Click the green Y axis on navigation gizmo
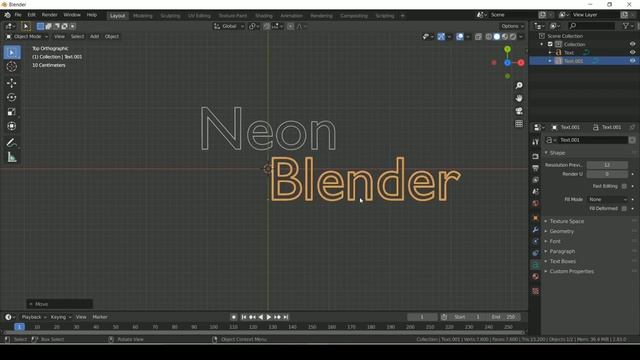The height and width of the screenshot is (360, 640). (507, 49)
